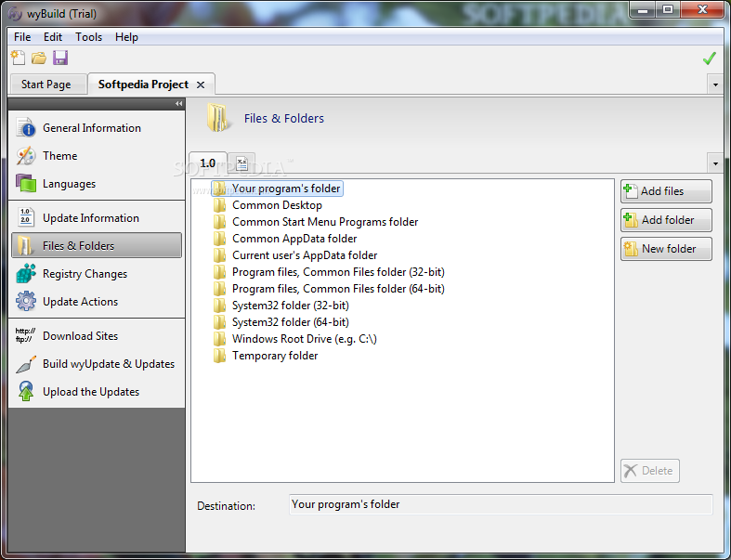Click the Destination text field
The height and width of the screenshot is (560, 731).
[x=501, y=504]
